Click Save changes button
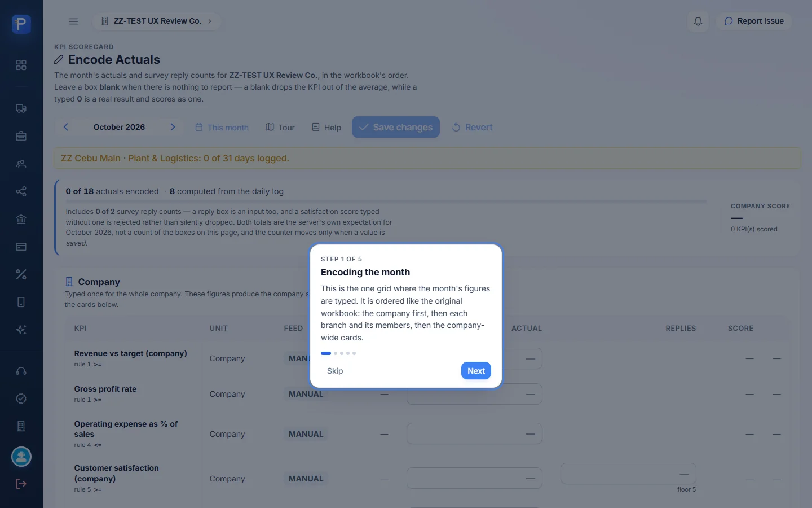The width and height of the screenshot is (812, 508). tap(396, 128)
